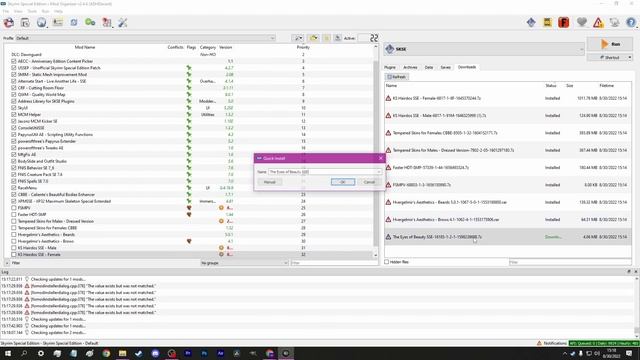Disable the SkyUI mod checkbox
Screen dimensions: 640x360
pos(14,108)
